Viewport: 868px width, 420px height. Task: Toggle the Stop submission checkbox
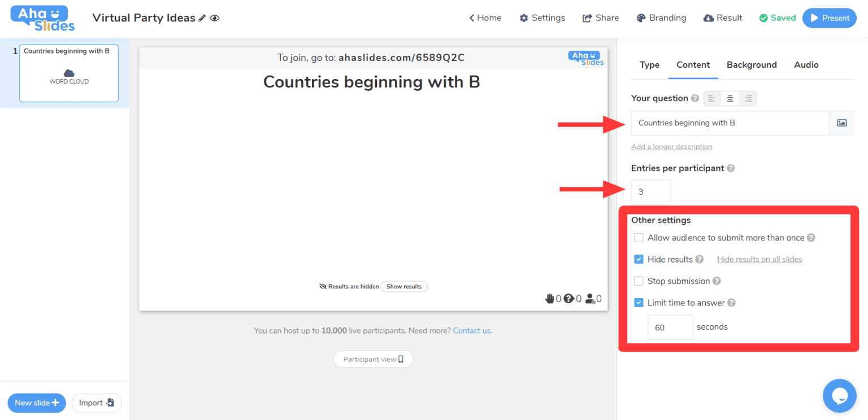[639, 281]
